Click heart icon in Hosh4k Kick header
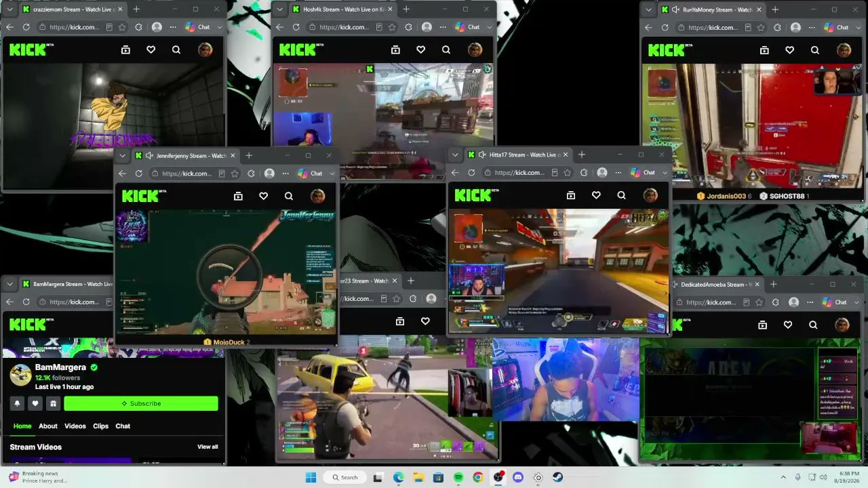 coord(420,49)
